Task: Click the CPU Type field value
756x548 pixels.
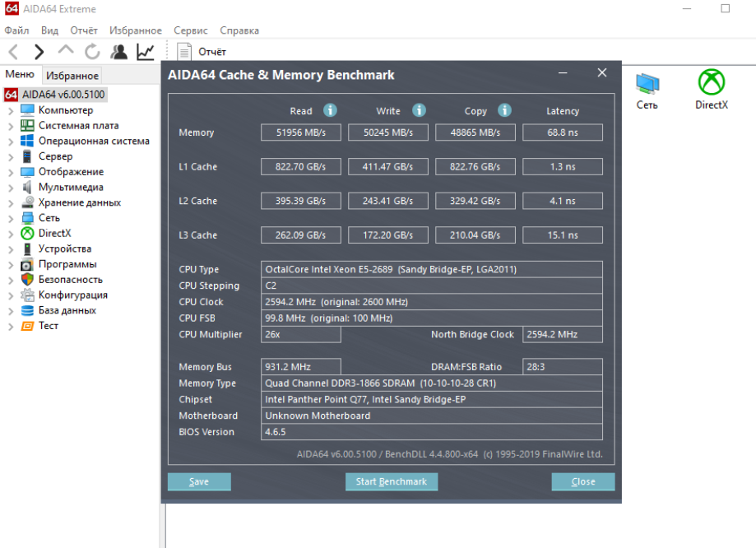Action: [432, 269]
